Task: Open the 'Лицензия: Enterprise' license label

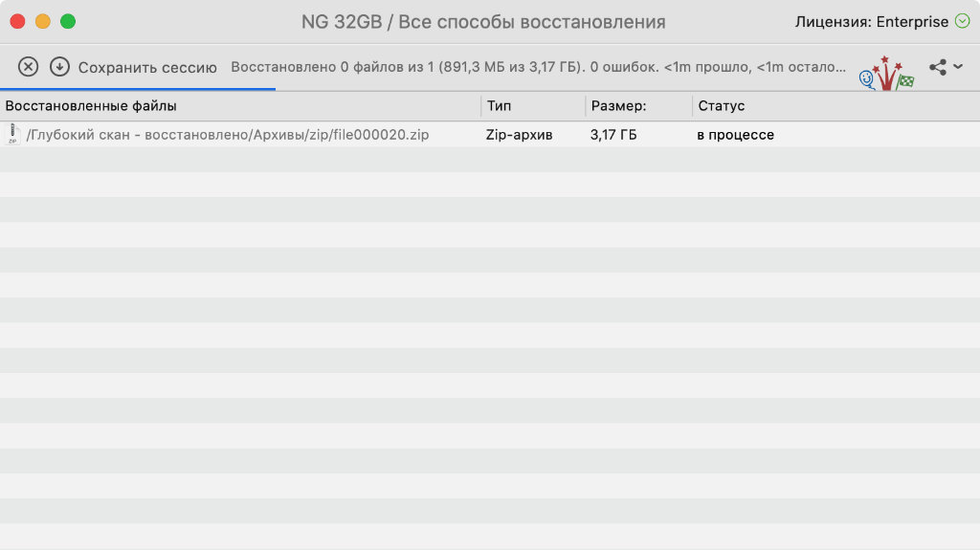Action: (x=871, y=21)
